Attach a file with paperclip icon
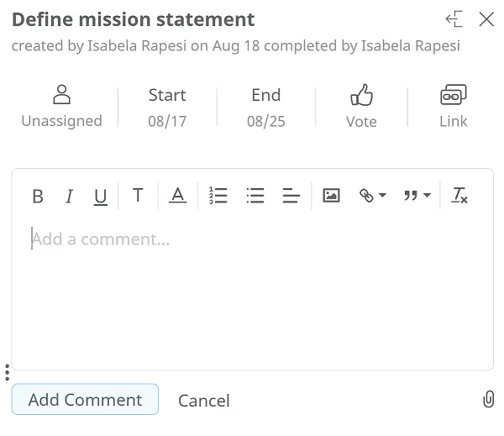The width and height of the screenshot is (504, 436). pyautogui.click(x=488, y=400)
